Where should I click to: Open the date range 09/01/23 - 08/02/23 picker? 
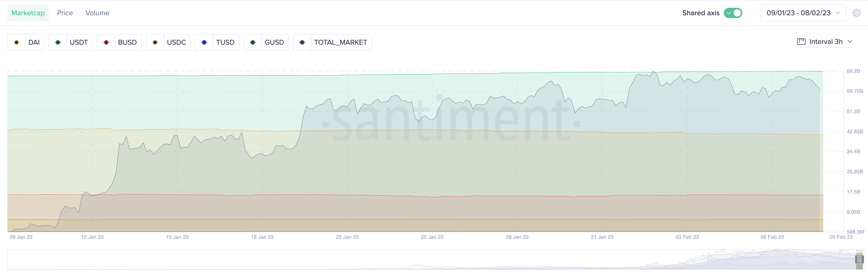tap(803, 13)
